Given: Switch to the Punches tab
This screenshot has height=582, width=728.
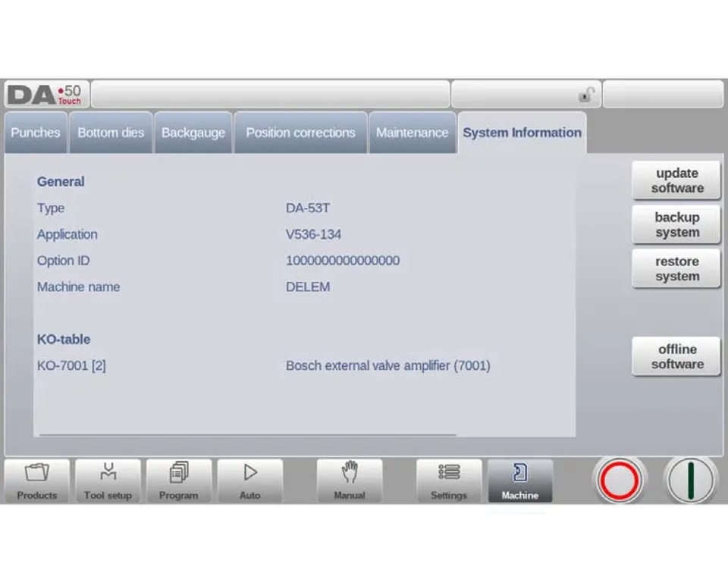Looking at the screenshot, I should (x=36, y=133).
